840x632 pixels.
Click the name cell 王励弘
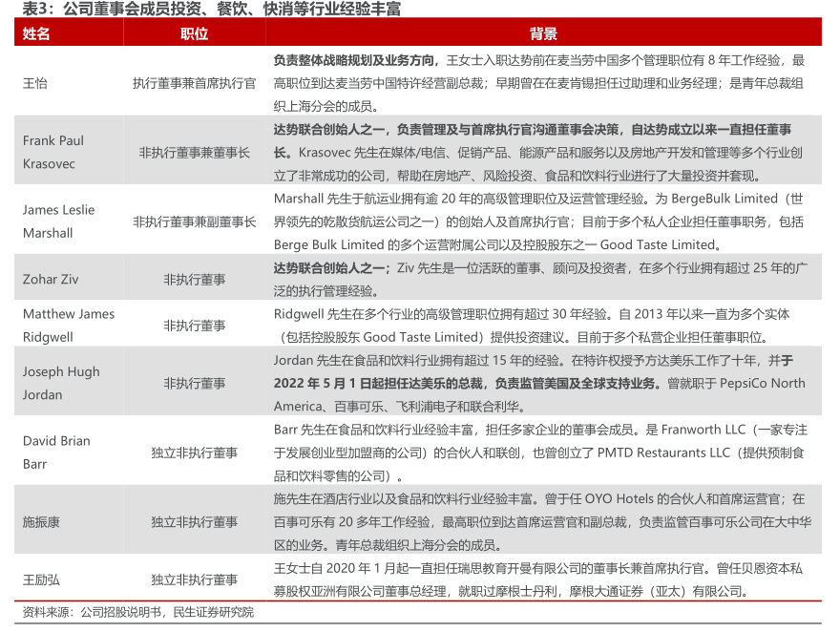tap(41, 579)
